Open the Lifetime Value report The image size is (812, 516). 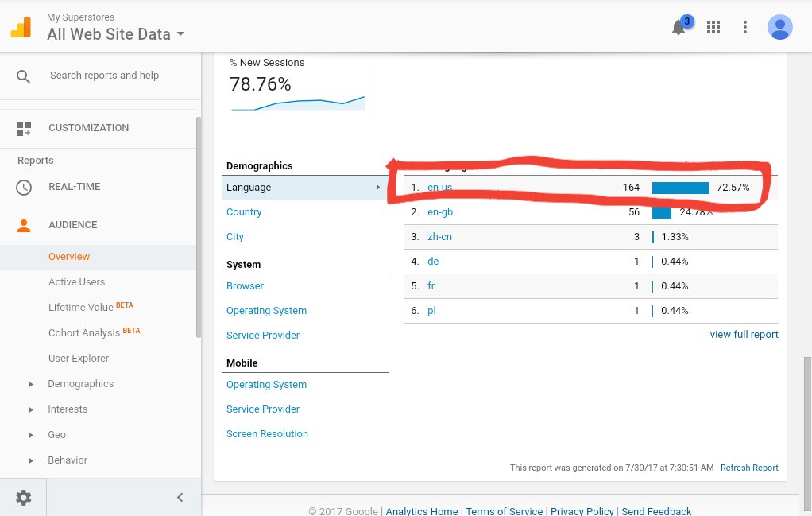pos(81,307)
